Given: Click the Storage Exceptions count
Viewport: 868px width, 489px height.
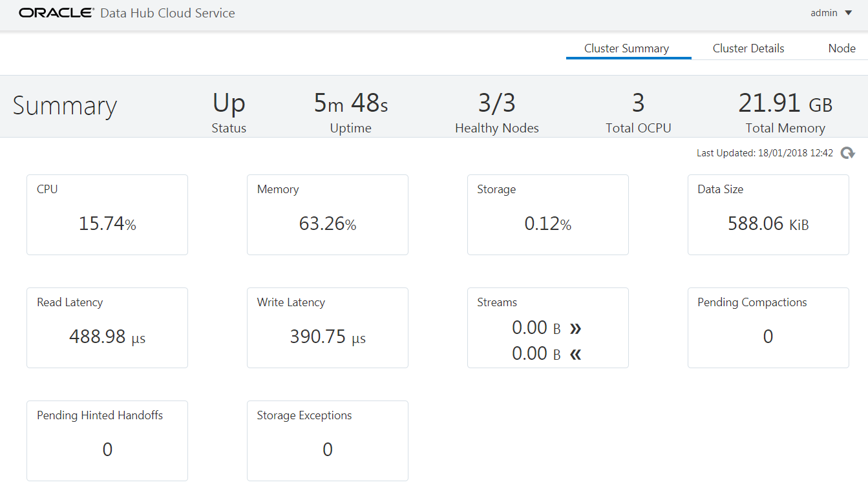Looking at the screenshot, I should [327, 450].
